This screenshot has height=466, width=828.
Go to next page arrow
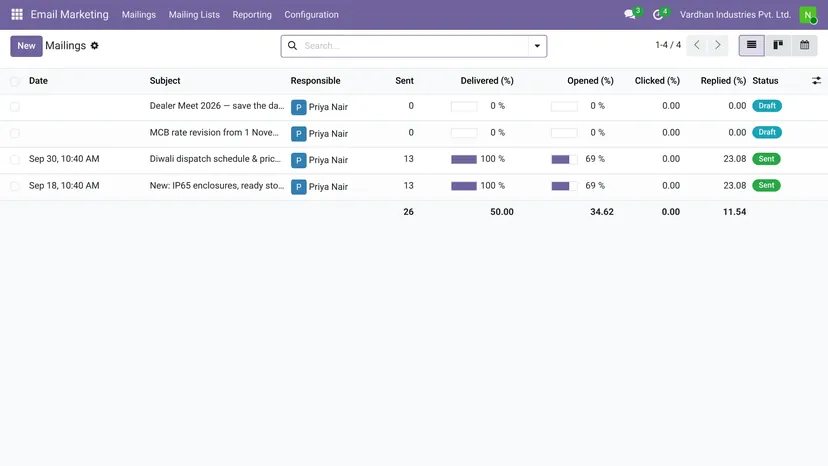(x=718, y=45)
